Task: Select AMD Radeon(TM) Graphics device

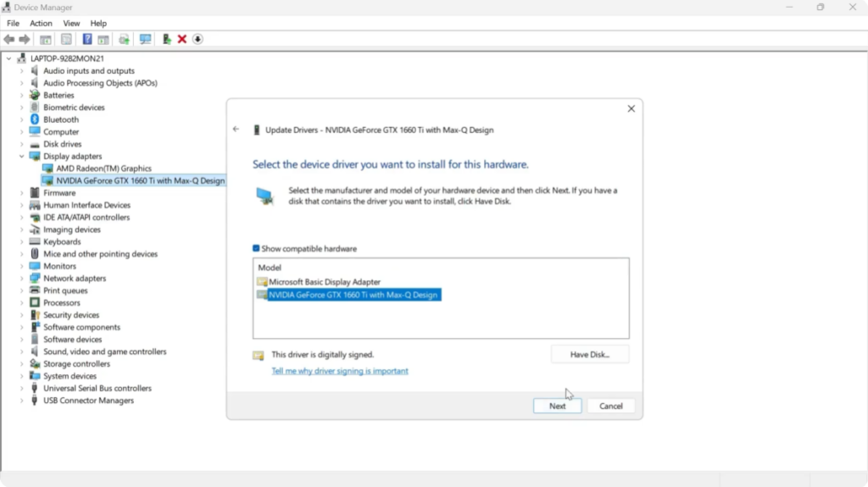Action: tap(103, 169)
